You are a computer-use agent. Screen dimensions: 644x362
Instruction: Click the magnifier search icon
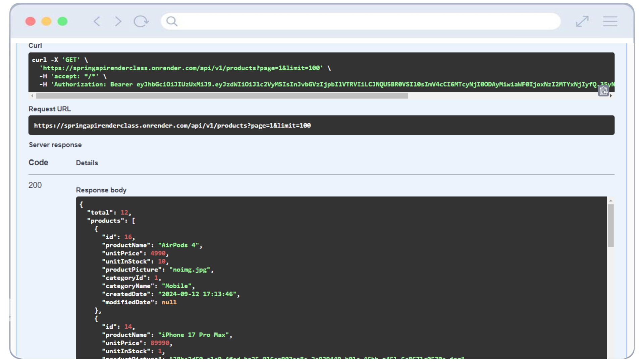(x=172, y=21)
